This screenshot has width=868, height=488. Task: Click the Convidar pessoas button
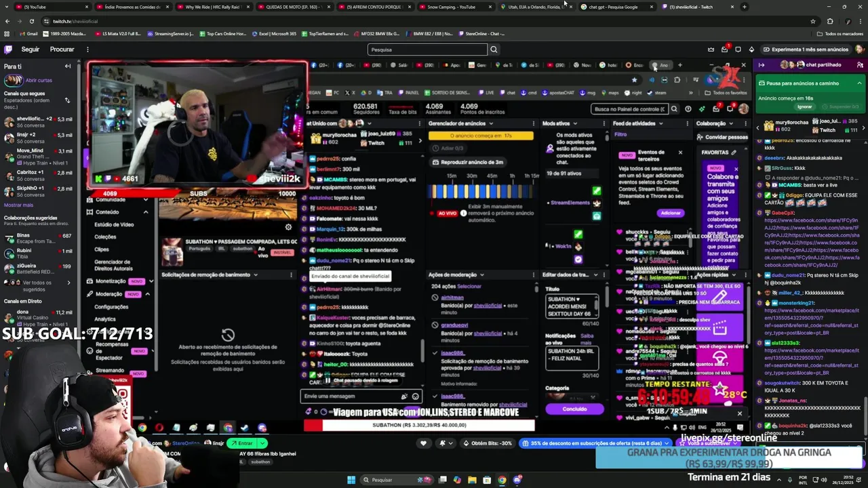tap(723, 137)
